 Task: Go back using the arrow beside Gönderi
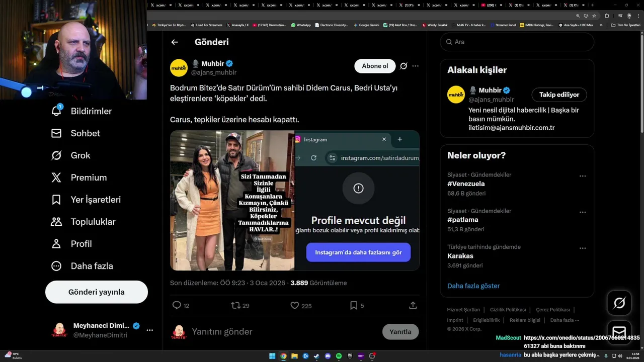tap(175, 42)
